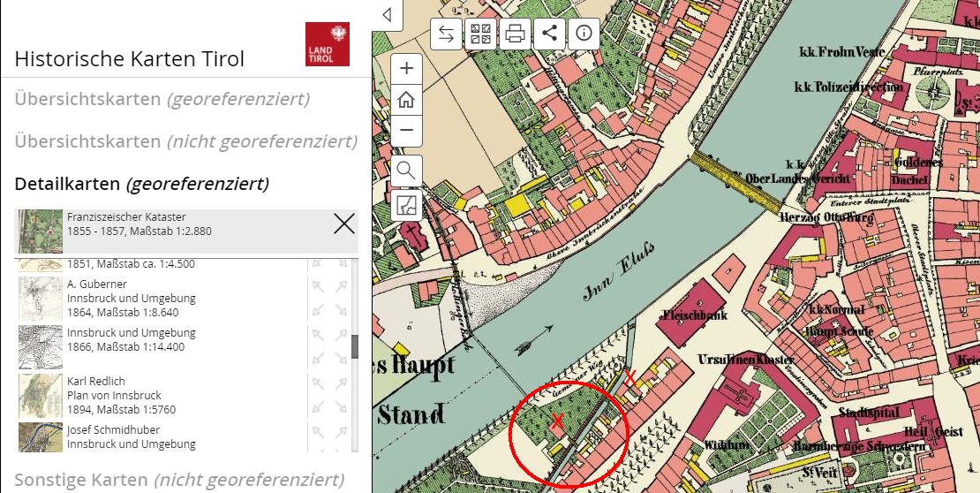Place A. Guberner map in upper-left quadrant
This screenshot has width=980, height=493.
(x=320, y=287)
